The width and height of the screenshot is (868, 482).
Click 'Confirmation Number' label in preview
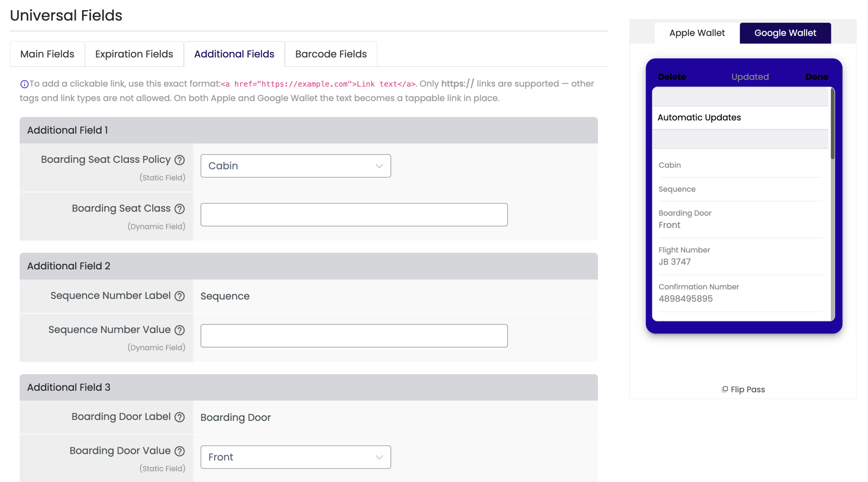pos(698,287)
